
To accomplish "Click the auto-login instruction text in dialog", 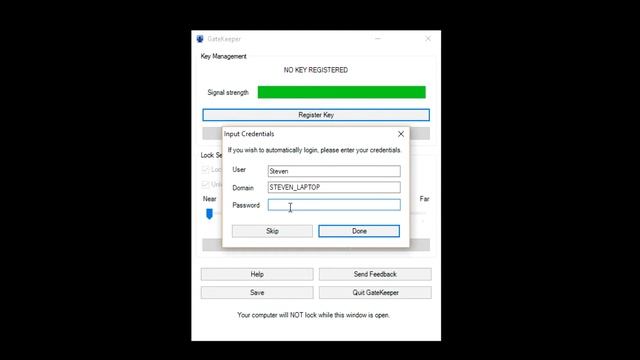I will click(314, 150).
